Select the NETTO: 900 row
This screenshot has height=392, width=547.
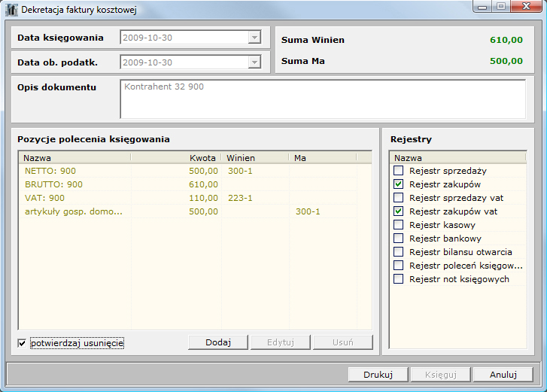(188, 171)
